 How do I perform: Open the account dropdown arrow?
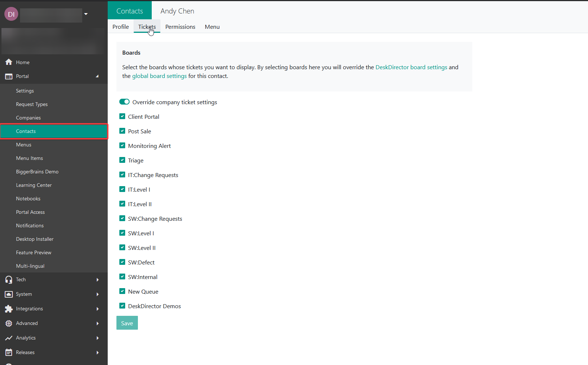(86, 14)
